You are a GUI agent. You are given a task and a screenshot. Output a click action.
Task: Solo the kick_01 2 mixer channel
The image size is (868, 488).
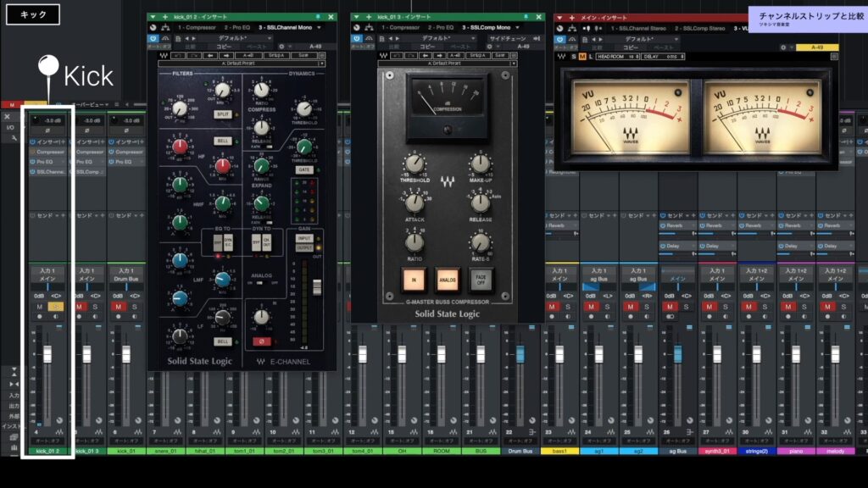pos(55,307)
